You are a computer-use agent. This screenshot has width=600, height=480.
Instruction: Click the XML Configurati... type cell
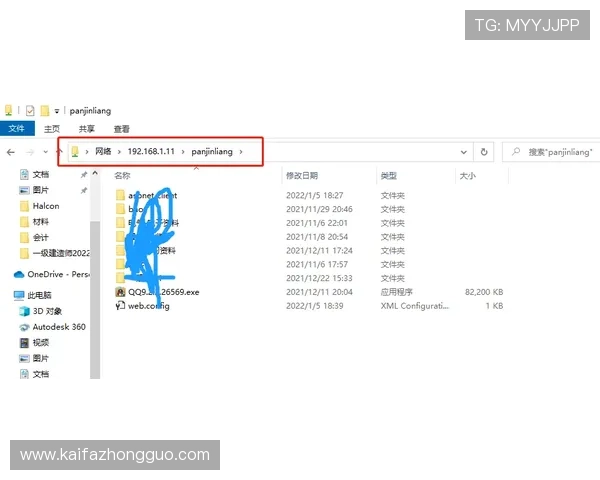[x=414, y=306]
